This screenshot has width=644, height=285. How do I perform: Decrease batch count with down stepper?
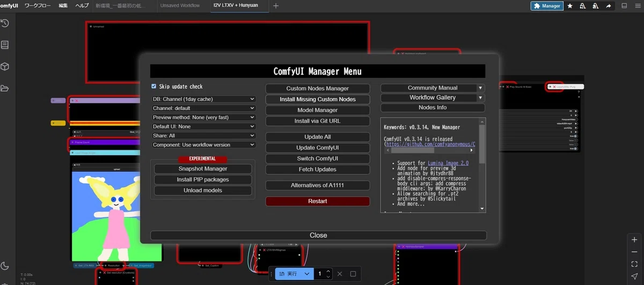328,276
